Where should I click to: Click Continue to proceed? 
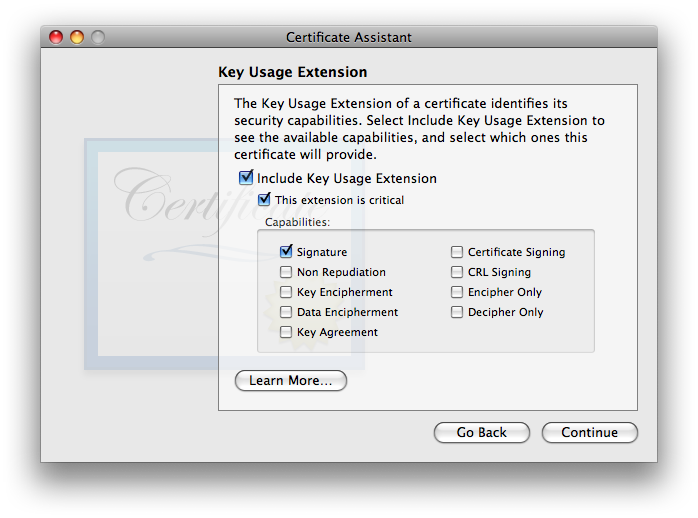pyautogui.click(x=589, y=433)
